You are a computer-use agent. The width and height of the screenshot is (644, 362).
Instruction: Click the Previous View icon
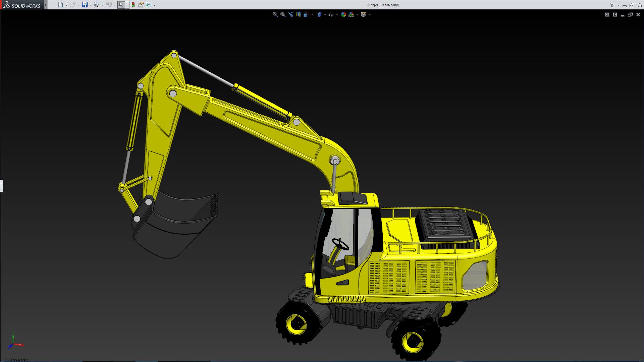(x=290, y=14)
